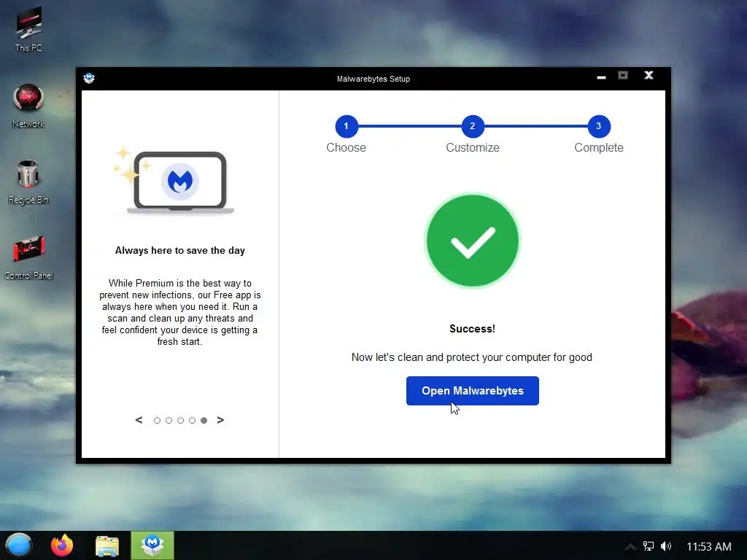Click the "Malwarebytes Setup" window title

click(x=373, y=79)
